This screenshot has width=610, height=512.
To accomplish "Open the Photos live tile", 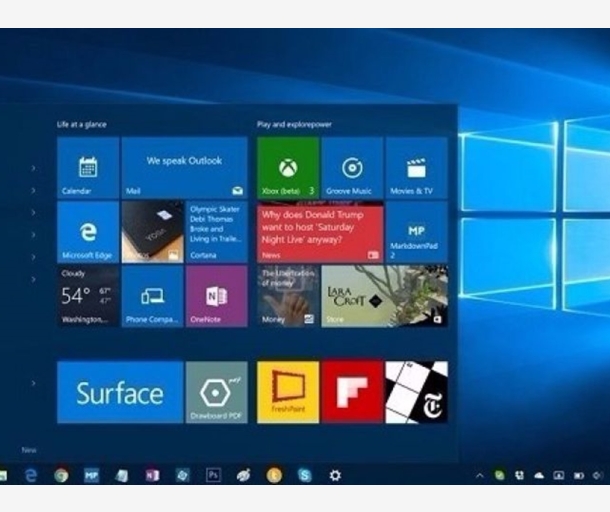I will (152, 232).
